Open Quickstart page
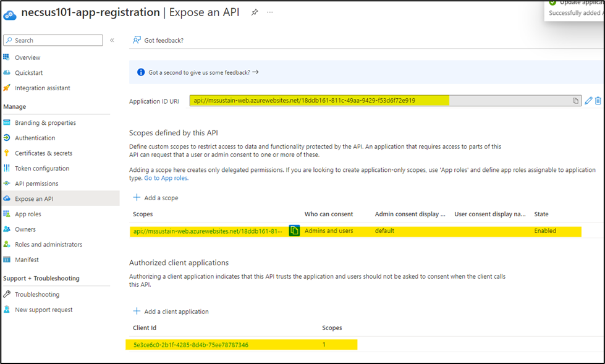The width and height of the screenshot is (605, 364). click(x=29, y=72)
